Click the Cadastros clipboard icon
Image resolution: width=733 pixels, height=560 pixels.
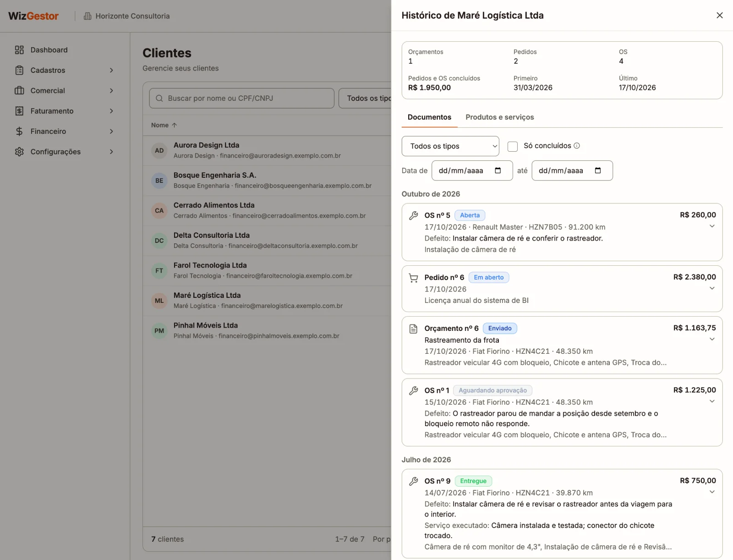[x=19, y=70]
